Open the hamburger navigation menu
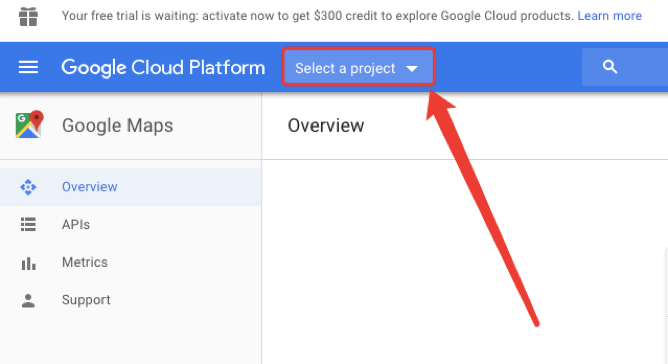Screen dimensions: 668x364 (x=28, y=67)
